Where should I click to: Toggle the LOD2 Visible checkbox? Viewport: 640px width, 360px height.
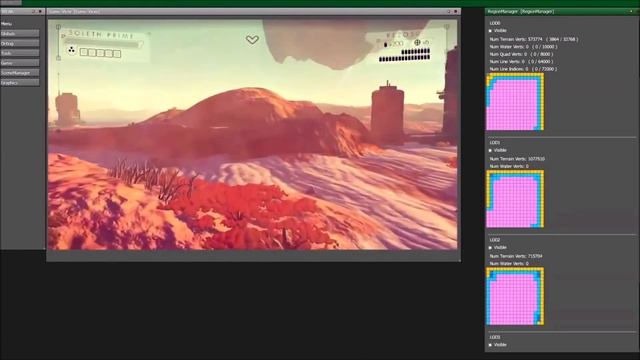490,247
